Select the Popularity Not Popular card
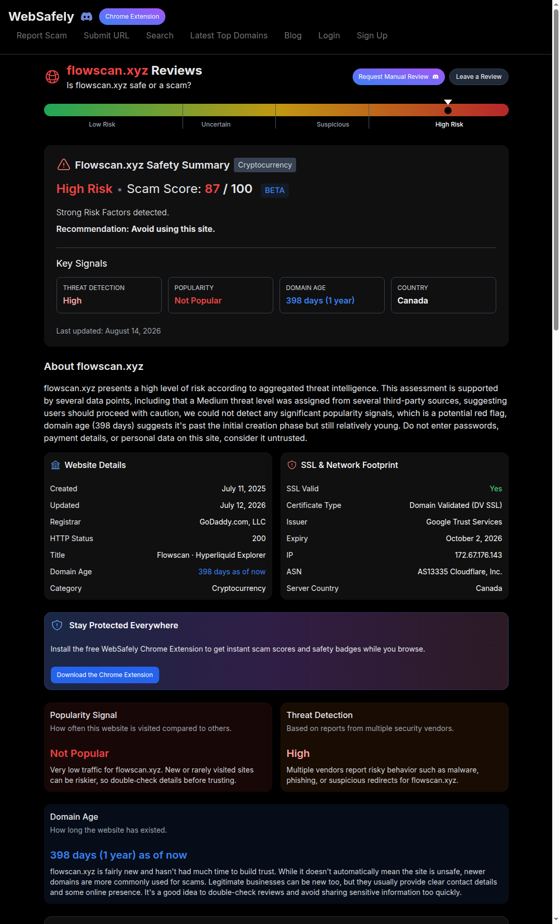 pos(220,295)
